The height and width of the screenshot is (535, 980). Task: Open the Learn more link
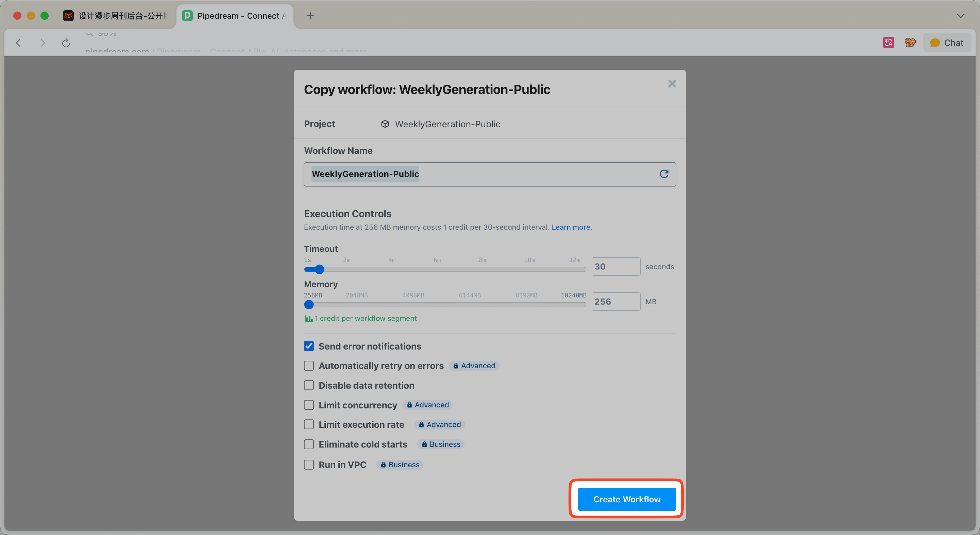tap(571, 227)
